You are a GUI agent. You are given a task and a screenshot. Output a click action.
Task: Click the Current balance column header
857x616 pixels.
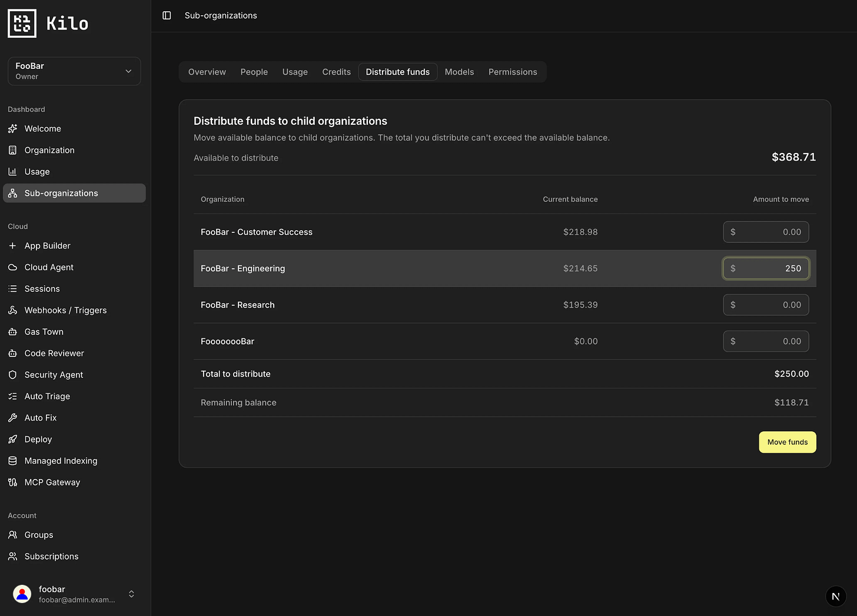(570, 199)
